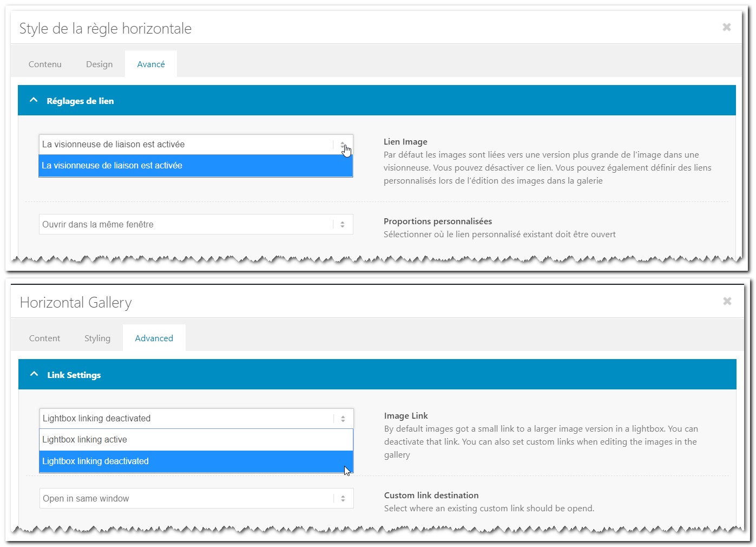Click the Image Link label
The width and height of the screenshot is (756, 547).
406,415
